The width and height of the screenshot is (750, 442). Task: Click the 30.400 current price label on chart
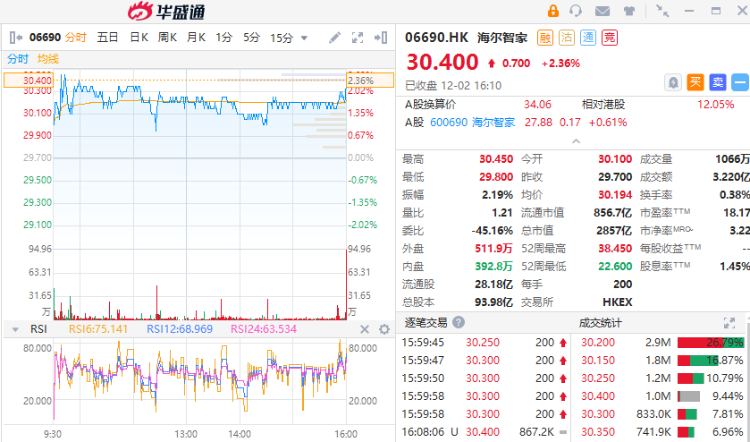pyautogui.click(x=29, y=80)
